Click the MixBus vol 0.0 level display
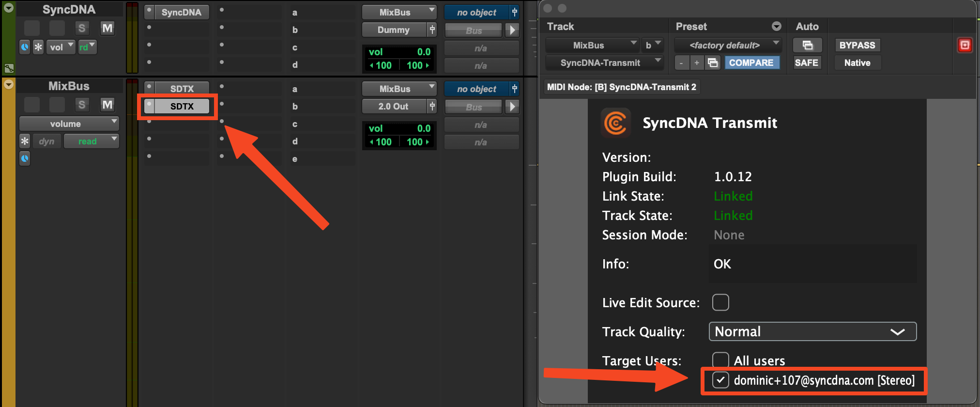 point(399,128)
